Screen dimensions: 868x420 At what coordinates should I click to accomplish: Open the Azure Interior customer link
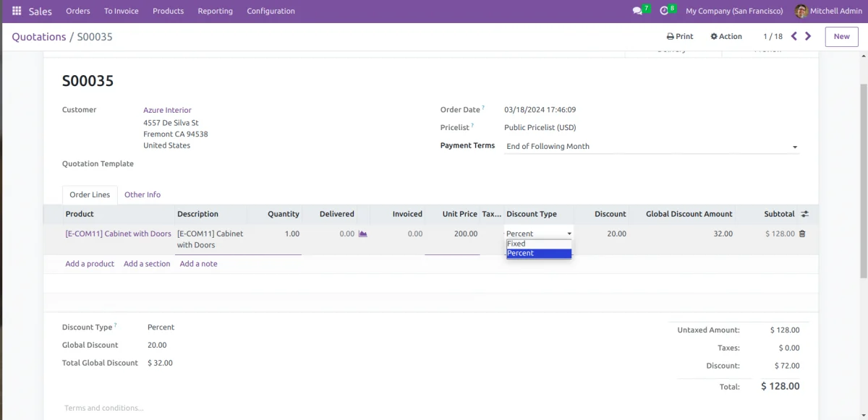tap(167, 110)
